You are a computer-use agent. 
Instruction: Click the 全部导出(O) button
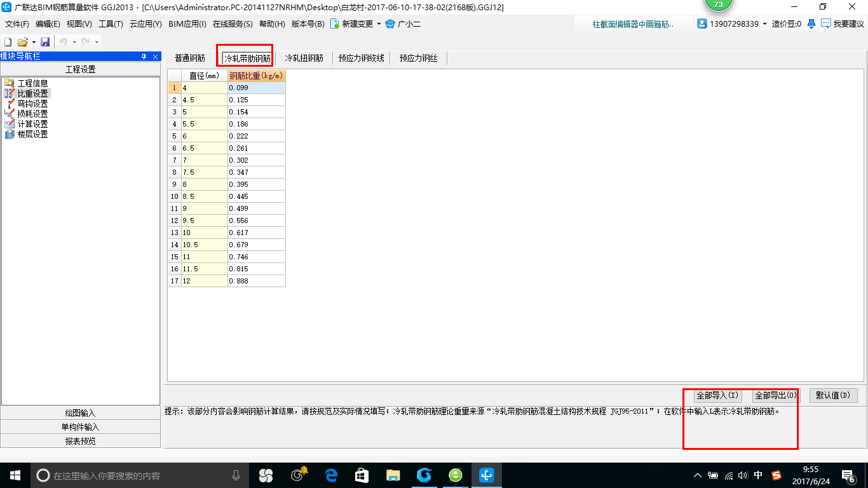[776, 395]
